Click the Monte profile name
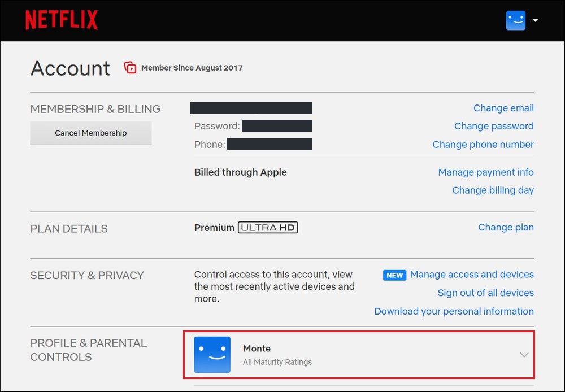565x392 pixels. tap(257, 349)
